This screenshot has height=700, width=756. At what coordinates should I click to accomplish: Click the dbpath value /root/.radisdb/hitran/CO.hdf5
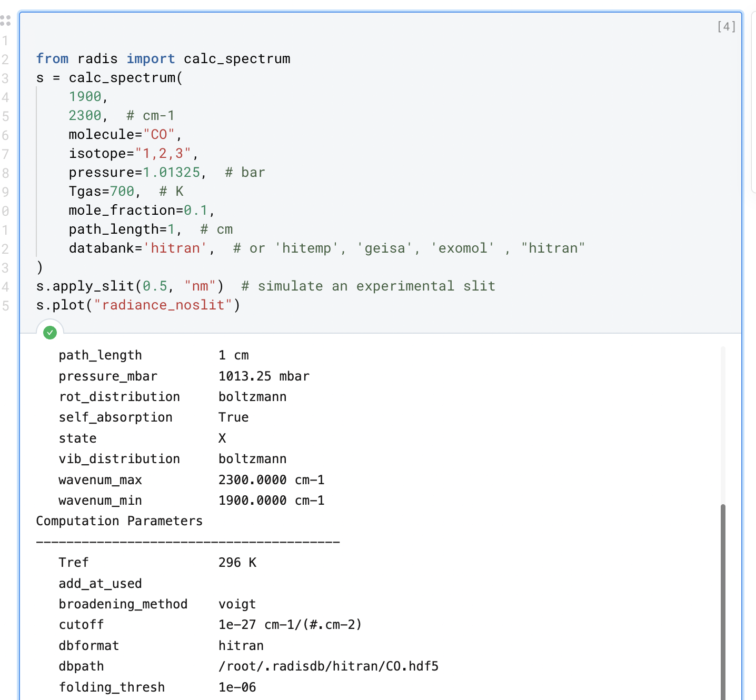[329, 666]
